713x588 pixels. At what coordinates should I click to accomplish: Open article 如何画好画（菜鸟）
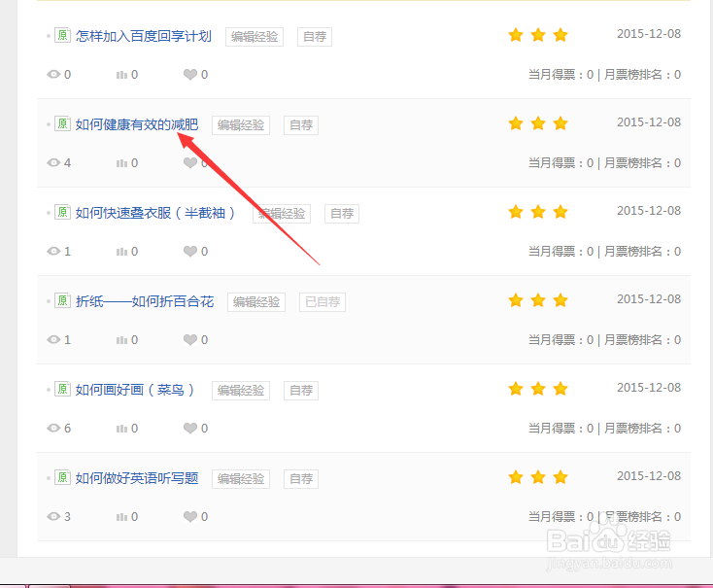135,390
